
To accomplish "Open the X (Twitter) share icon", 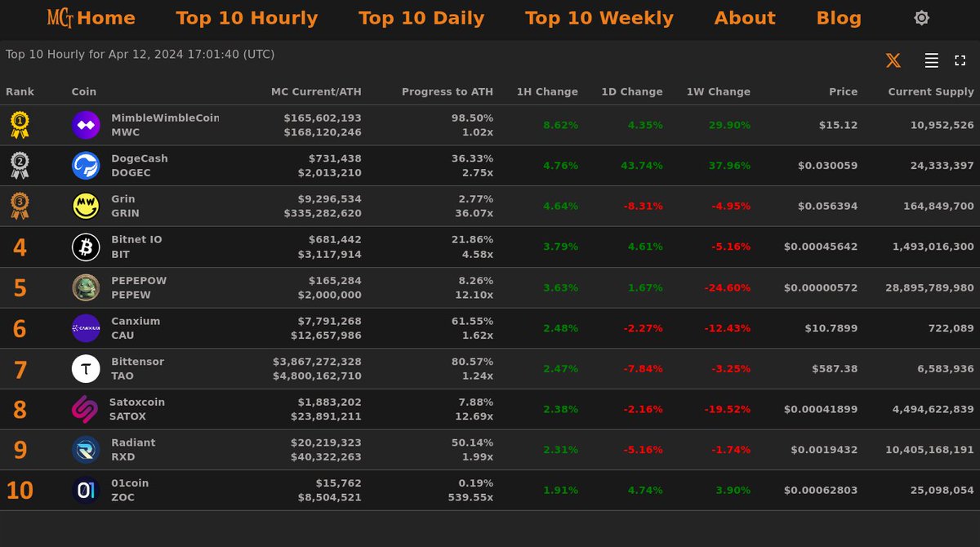I will (x=893, y=60).
